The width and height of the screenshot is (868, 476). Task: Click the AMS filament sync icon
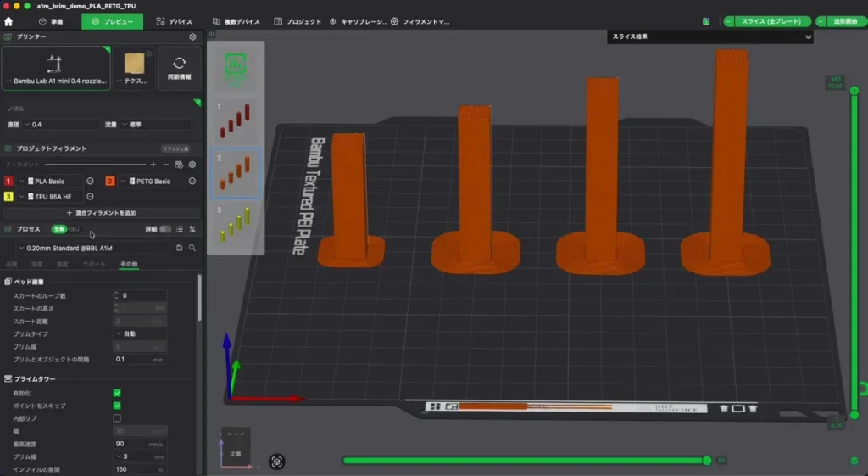tap(179, 165)
